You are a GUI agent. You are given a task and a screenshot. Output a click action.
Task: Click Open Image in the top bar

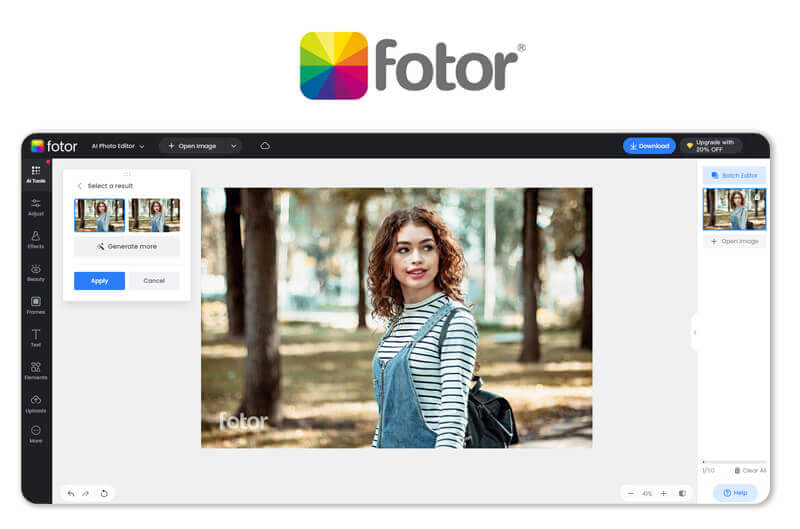(x=192, y=146)
